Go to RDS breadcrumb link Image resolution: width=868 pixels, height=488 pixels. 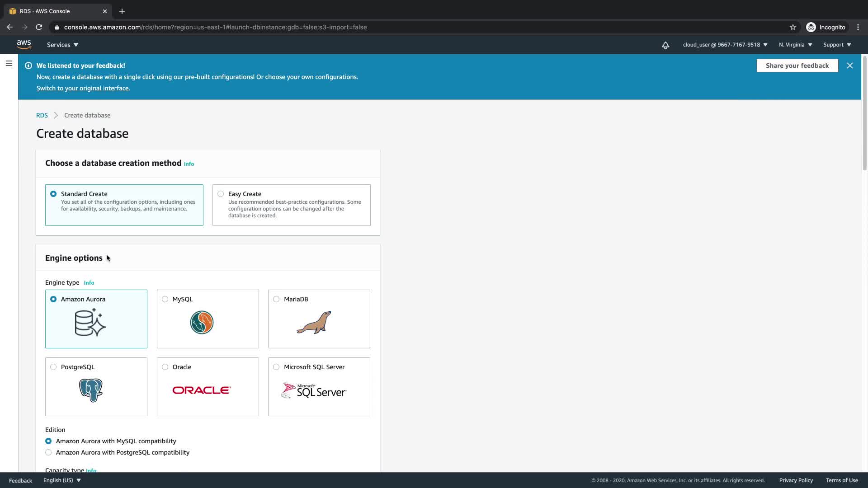(42, 115)
